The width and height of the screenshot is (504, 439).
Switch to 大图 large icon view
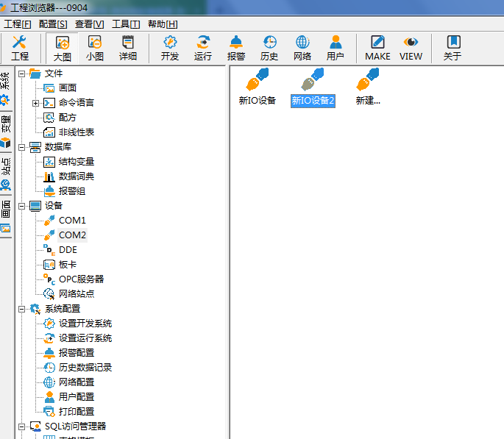point(62,48)
